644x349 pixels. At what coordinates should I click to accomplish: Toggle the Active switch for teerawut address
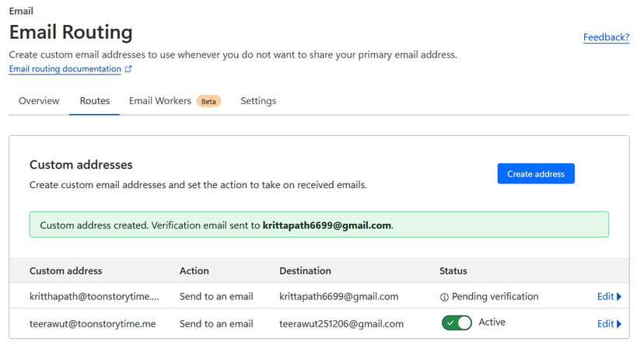(457, 323)
